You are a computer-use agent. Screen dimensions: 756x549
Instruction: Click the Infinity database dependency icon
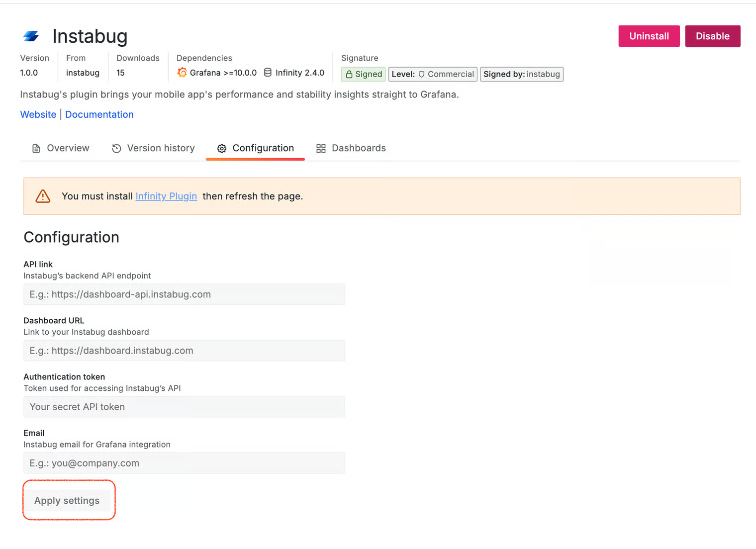268,73
